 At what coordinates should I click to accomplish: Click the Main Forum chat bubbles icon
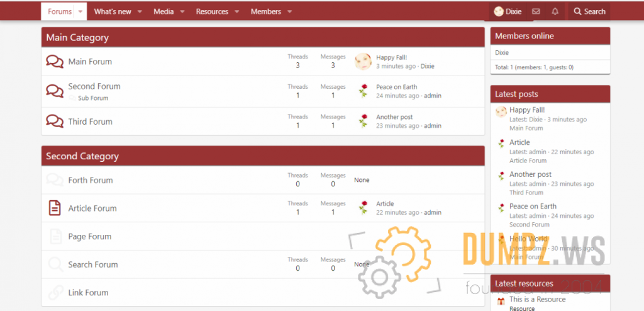click(55, 62)
